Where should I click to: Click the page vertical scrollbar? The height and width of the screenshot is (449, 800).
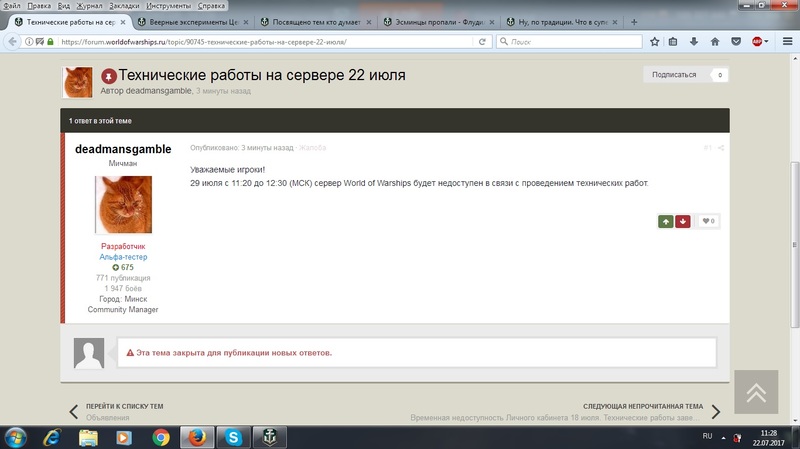795,244
